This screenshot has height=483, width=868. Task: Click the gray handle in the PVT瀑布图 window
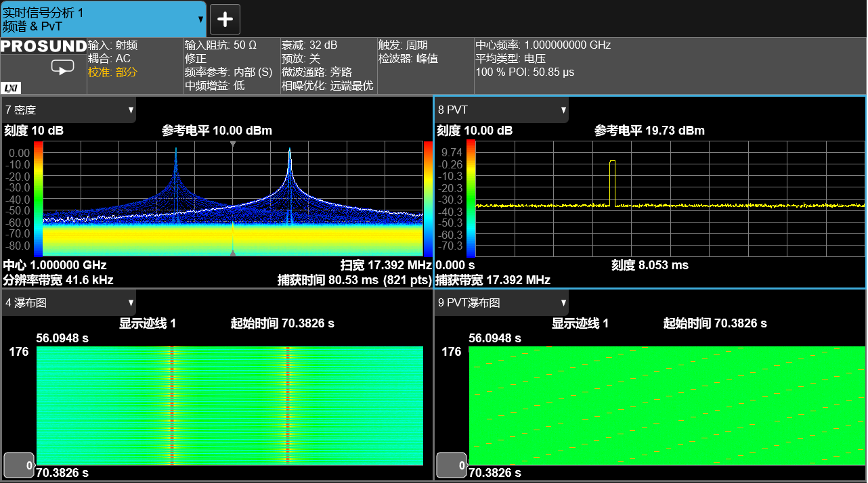[451, 464]
